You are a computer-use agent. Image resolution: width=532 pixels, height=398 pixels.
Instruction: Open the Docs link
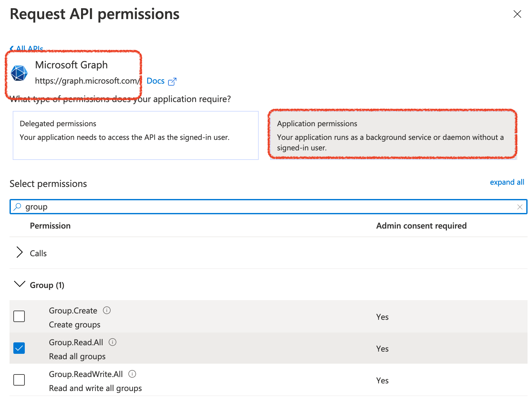click(155, 81)
